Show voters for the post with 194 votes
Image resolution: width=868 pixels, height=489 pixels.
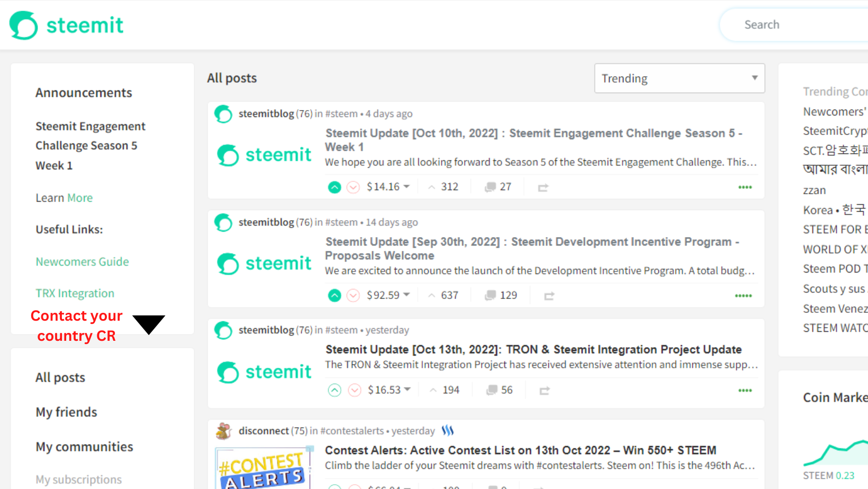tap(445, 390)
